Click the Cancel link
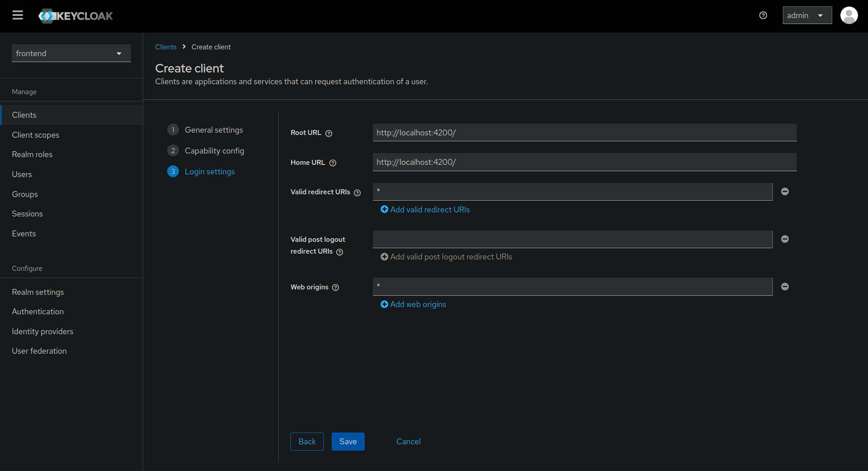The width and height of the screenshot is (868, 471). [409, 442]
